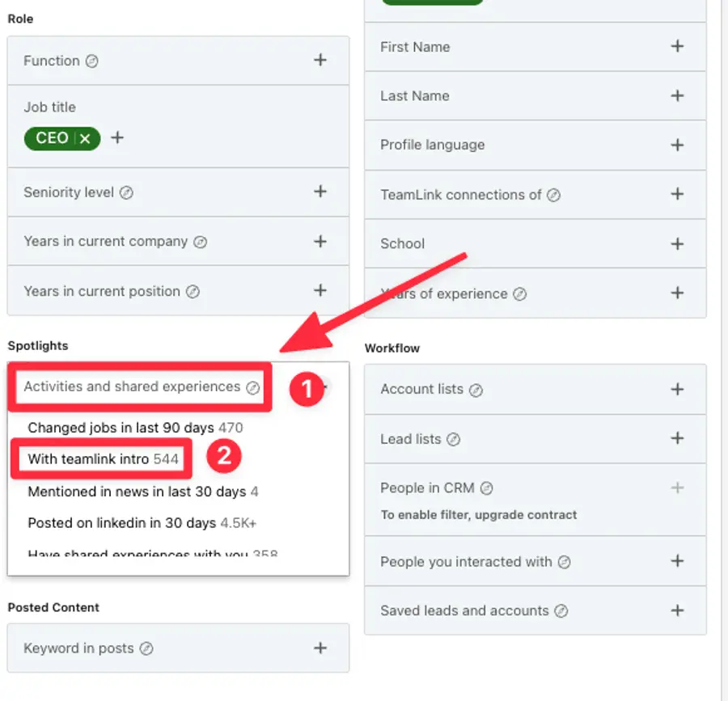Expand the Last Name filter

pos(678,96)
